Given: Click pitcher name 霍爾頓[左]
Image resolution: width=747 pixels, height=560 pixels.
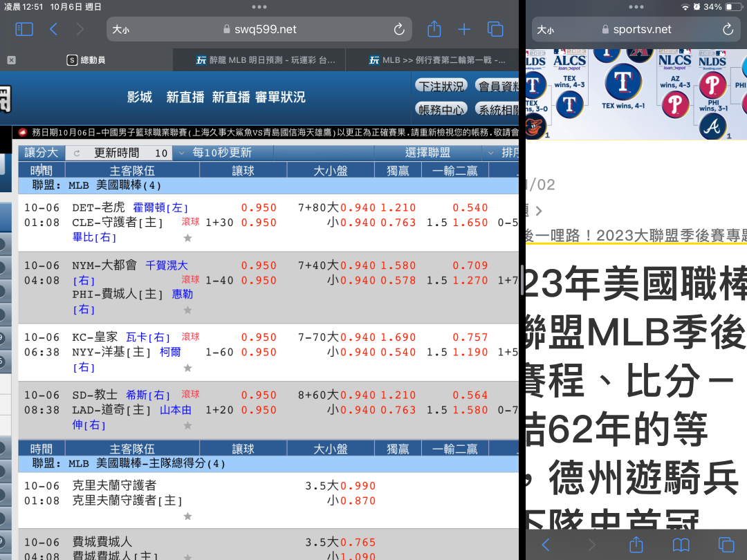Looking at the screenshot, I should point(160,207).
